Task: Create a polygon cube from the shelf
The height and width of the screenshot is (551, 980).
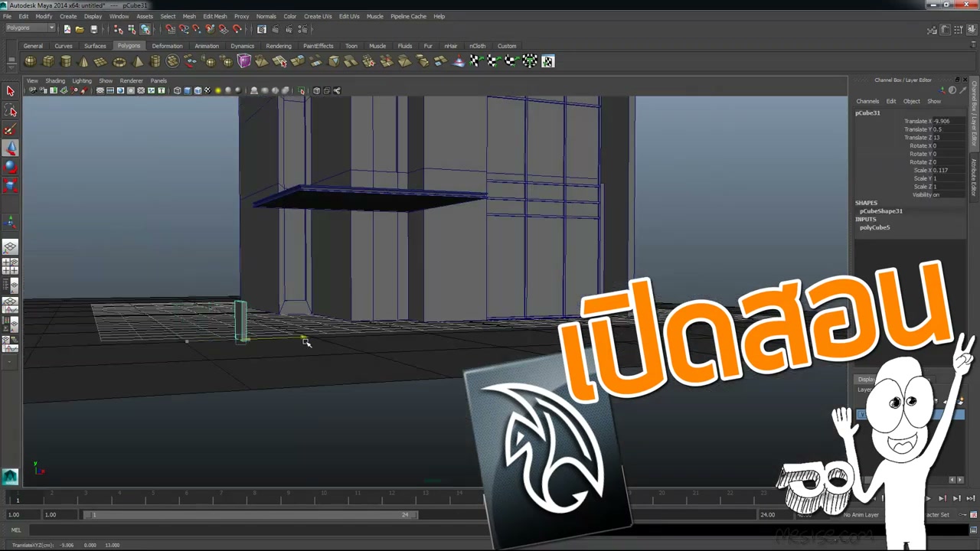Action: click(x=48, y=61)
